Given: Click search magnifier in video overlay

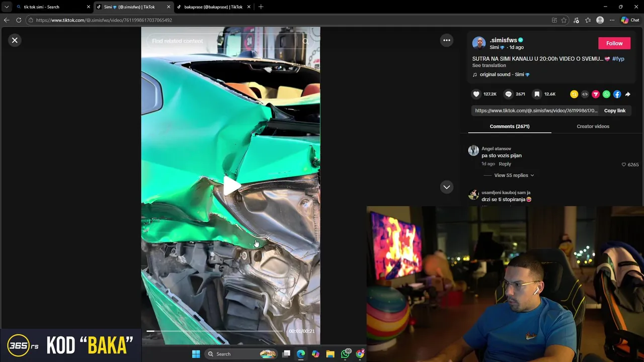Looking at the screenshot, I should coord(305,41).
